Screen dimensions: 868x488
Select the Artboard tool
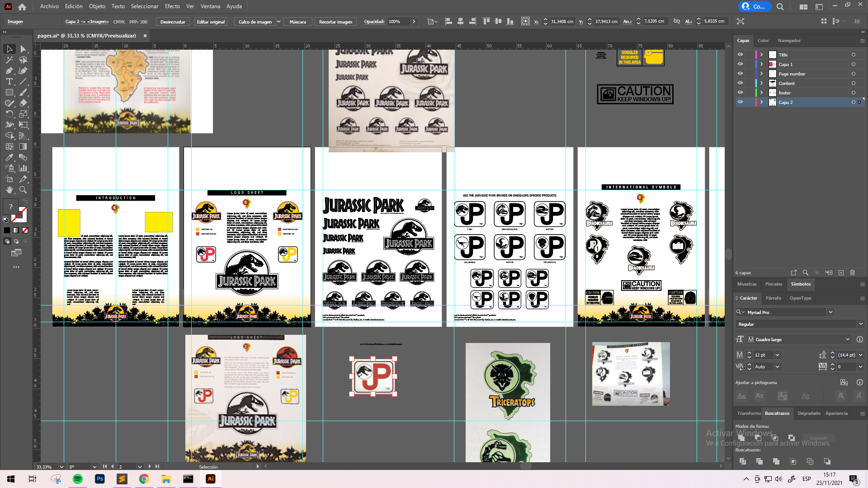point(9,179)
